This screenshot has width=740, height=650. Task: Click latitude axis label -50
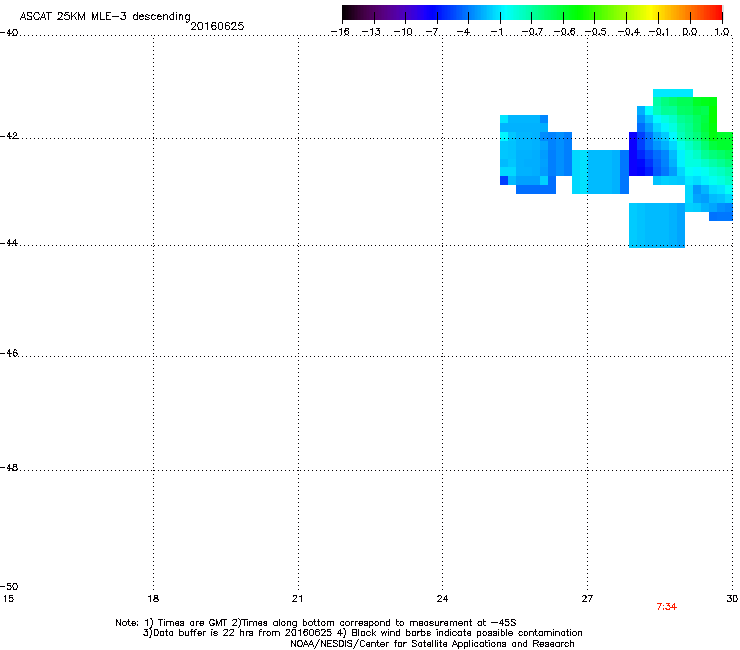tap(9, 586)
